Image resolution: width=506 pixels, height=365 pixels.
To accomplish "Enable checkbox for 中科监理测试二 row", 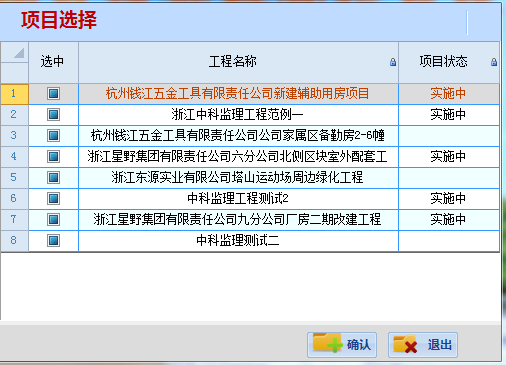I will [53, 240].
